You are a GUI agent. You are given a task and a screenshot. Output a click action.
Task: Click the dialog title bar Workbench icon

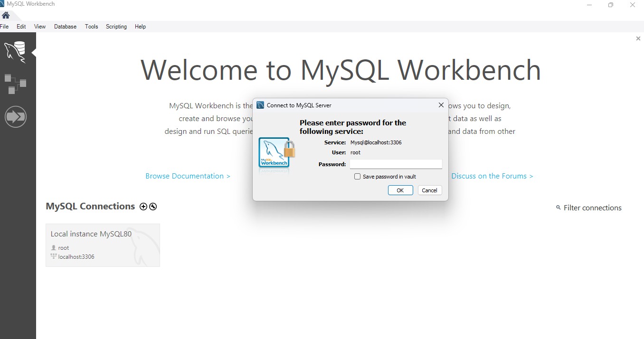[260, 105]
